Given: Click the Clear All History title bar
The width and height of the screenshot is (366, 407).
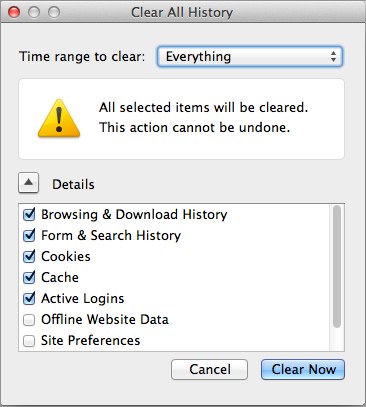Looking at the screenshot, I should point(182,12).
